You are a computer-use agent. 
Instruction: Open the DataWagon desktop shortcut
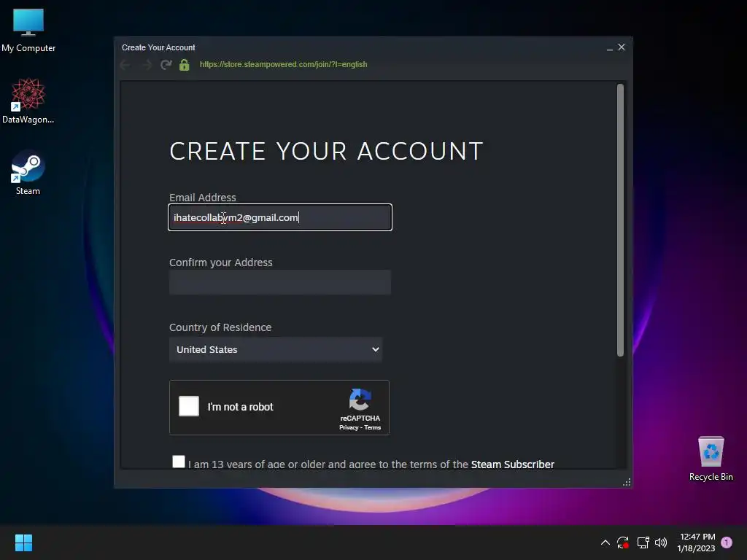tap(28, 101)
